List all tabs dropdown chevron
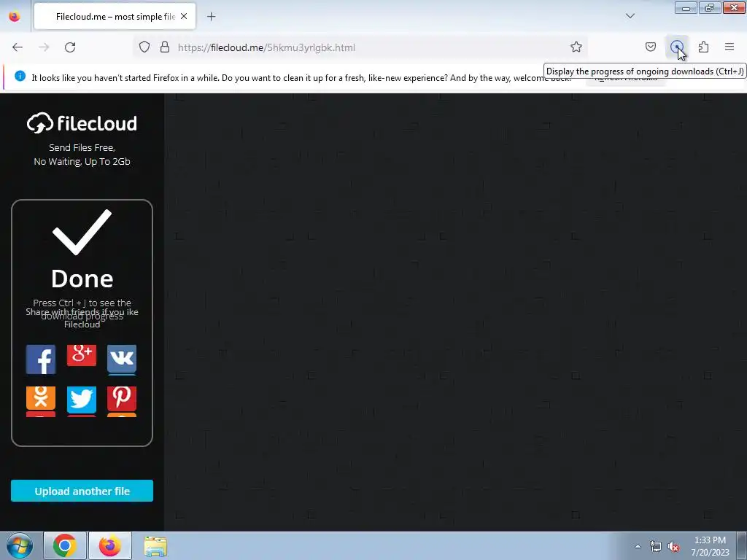This screenshot has height=560, width=747. click(x=630, y=16)
